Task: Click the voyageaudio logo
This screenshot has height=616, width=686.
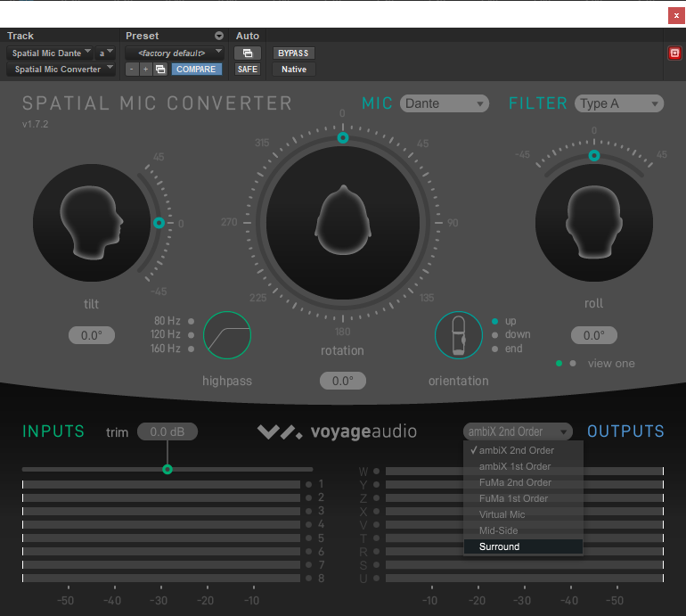Action: click(x=337, y=431)
